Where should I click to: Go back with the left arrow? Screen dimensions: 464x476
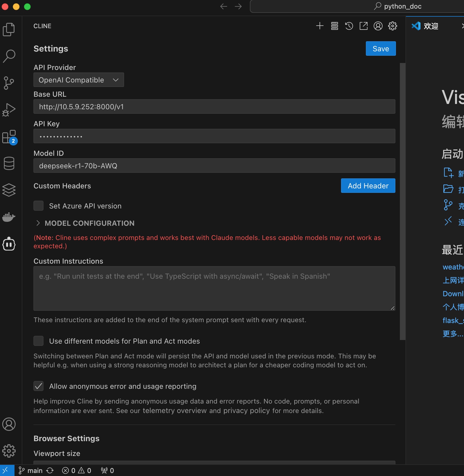tap(224, 6)
